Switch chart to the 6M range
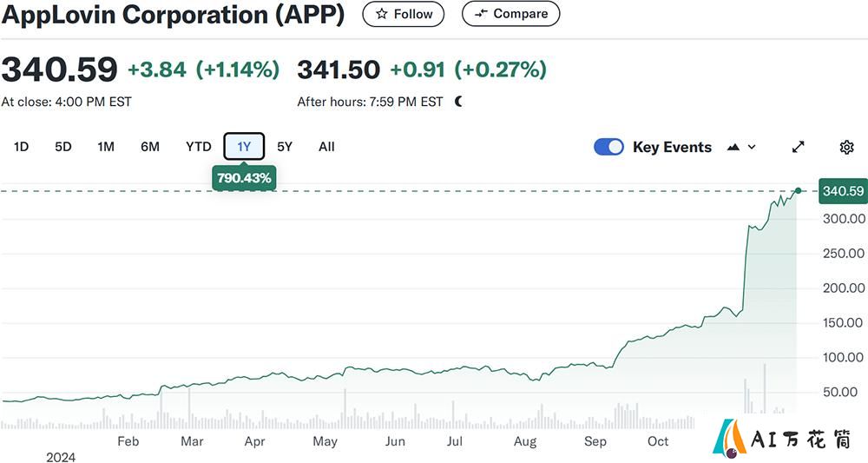Screen dimensions: 868x463 [x=150, y=147]
